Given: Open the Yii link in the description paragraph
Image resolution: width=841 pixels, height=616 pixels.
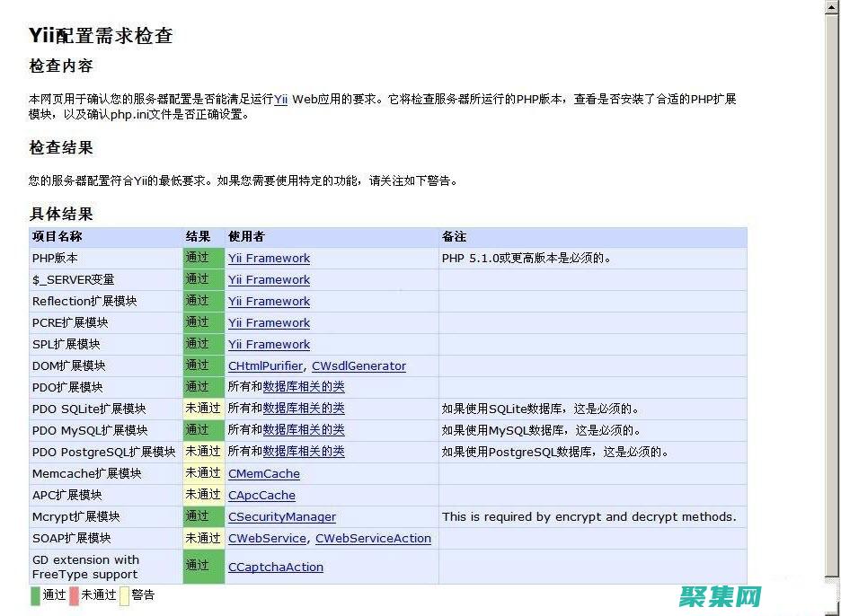Looking at the screenshot, I should pyautogui.click(x=280, y=99).
